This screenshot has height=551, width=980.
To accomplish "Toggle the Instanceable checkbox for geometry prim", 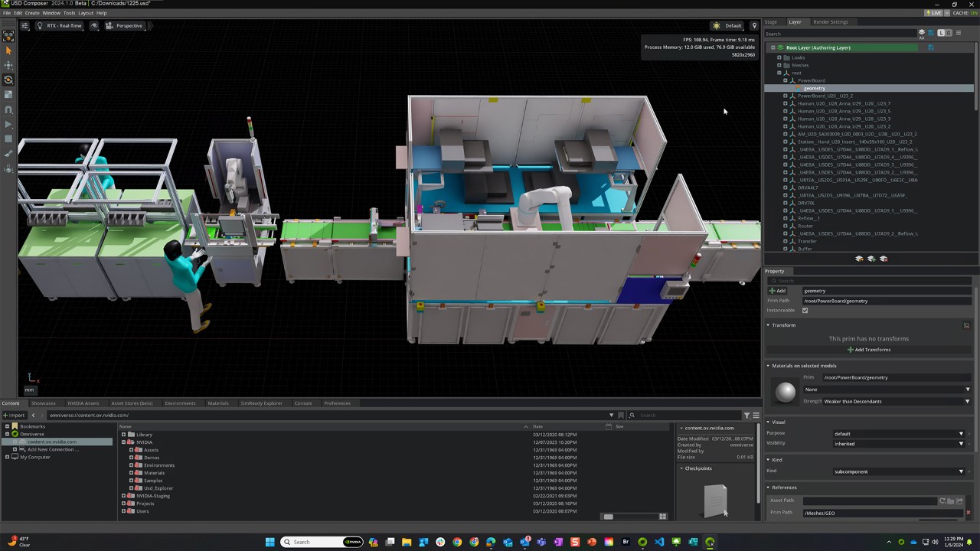I will pos(805,310).
